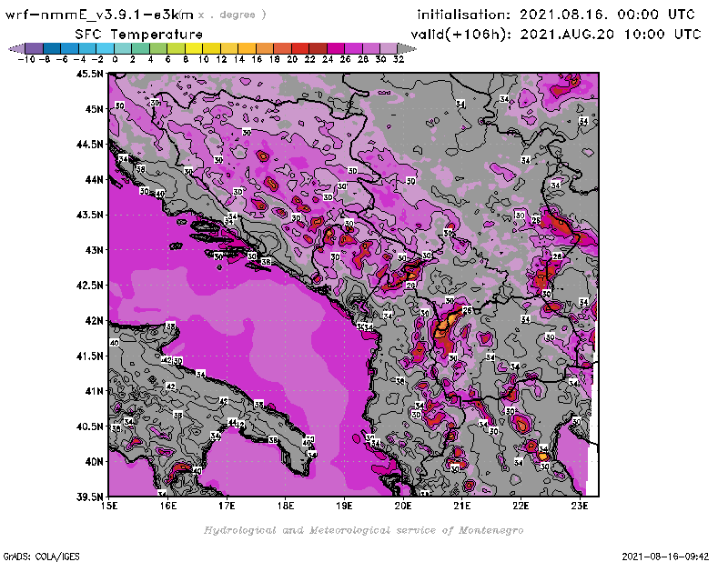Click the 17E longitude label
This screenshot has width=728, height=562.
(227, 506)
